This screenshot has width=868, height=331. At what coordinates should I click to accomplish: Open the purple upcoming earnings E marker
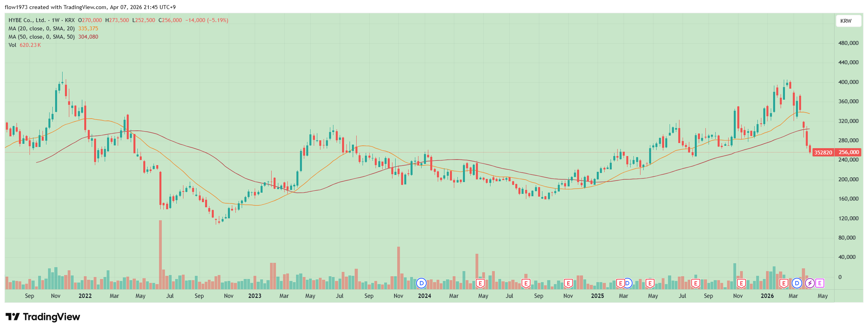click(820, 283)
